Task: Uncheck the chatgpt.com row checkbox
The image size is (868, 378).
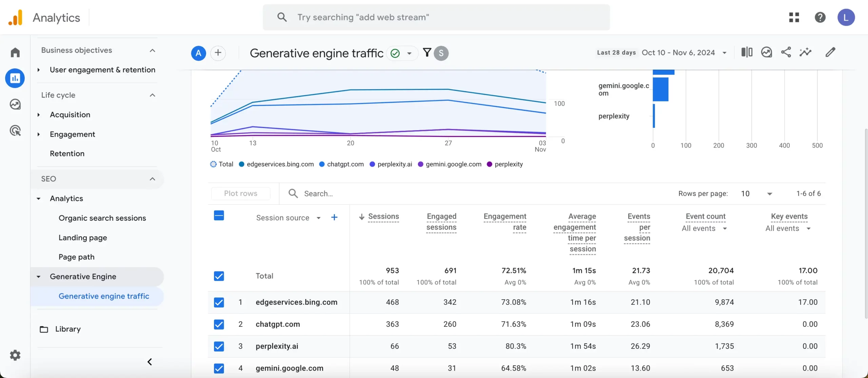Action: tap(219, 324)
